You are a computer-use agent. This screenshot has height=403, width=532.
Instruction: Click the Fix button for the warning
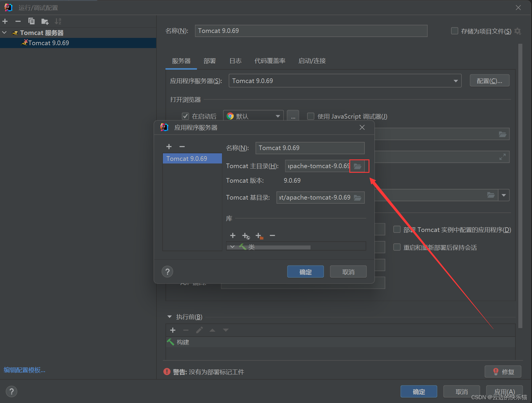tap(503, 372)
